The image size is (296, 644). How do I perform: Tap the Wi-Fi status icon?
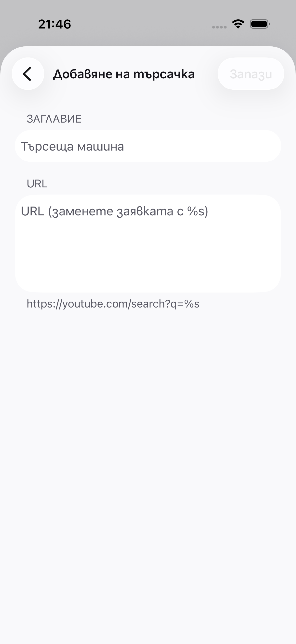pyautogui.click(x=238, y=24)
